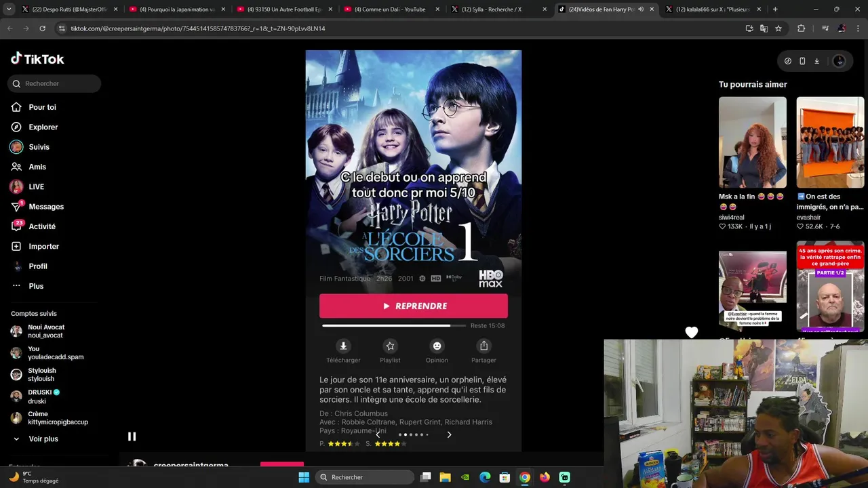868x488 pixels.
Task: Switch to 93150 Un Autre Football tab
Action: (x=283, y=9)
